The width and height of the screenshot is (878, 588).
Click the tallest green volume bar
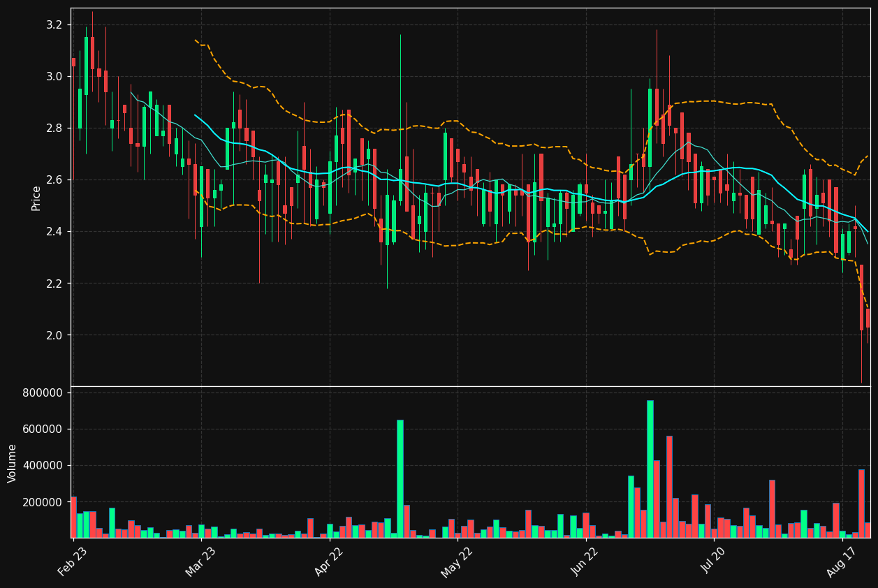point(650,469)
